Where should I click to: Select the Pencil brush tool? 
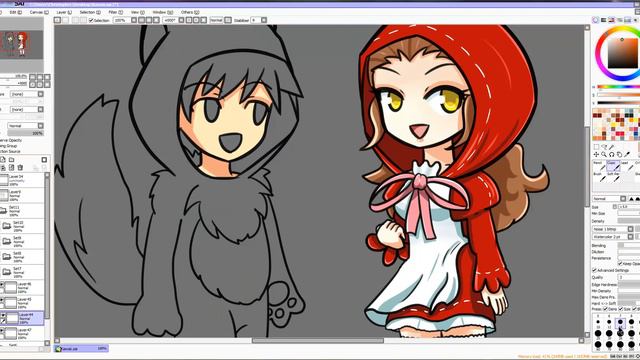pos(599,166)
